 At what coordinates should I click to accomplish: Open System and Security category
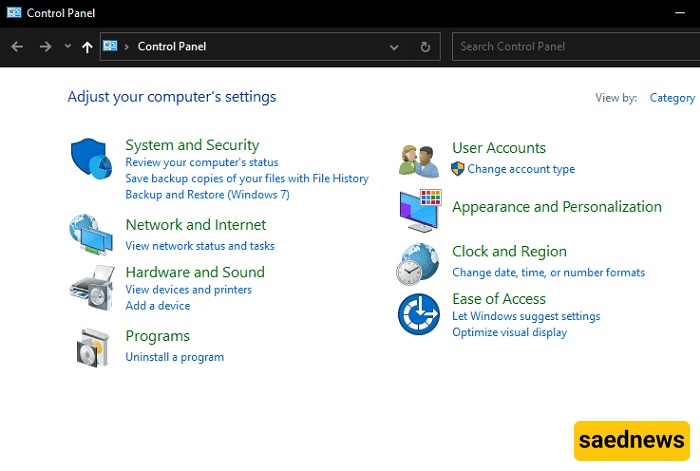pos(192,145)
